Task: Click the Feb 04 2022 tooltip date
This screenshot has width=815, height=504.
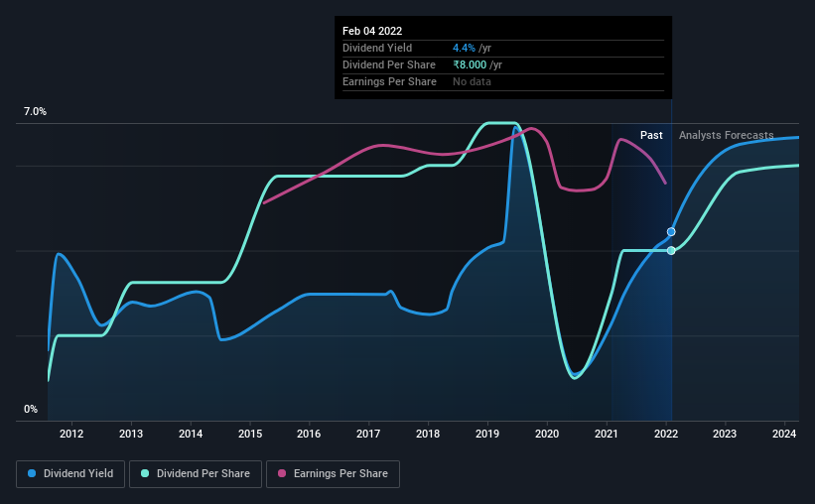Action: coord(372,31)
